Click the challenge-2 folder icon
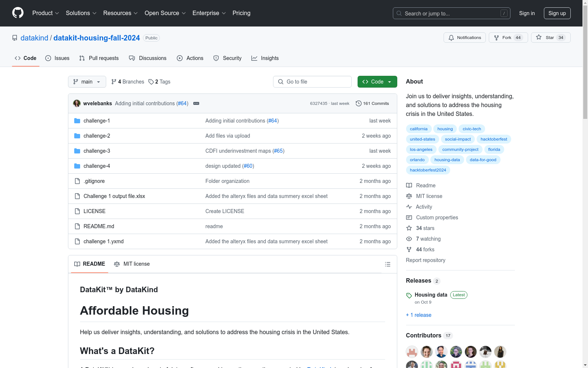Image resolution: width=588 pixels, height=368 pixels. 77,136
